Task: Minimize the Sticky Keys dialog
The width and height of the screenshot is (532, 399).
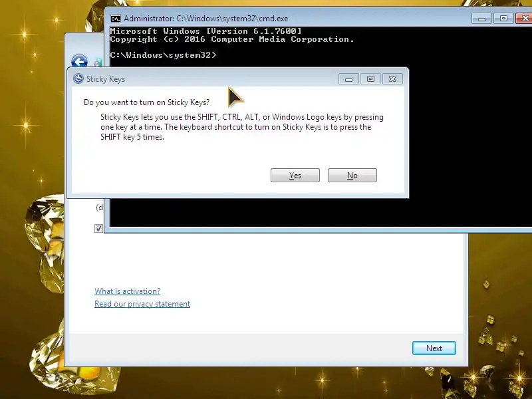Action: [x=348, y=78]
